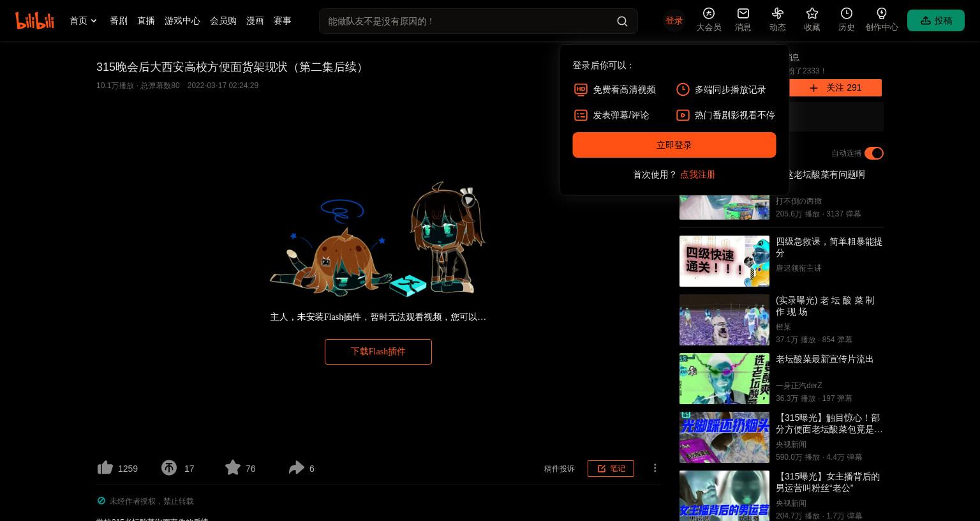The width and height of the screenshot is (980, 521).
Task: Click the 笔记 notes button
Action: pyautogui.click(x=611, y=469)
